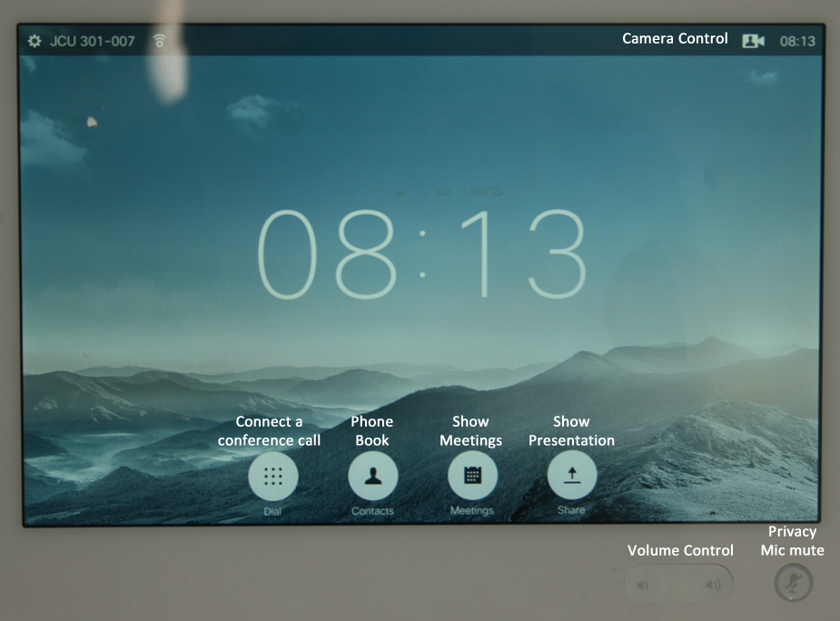Open settings via the gear icon
Image resolution: width=840 pixels, height=621 pixels.
(35, 41)
